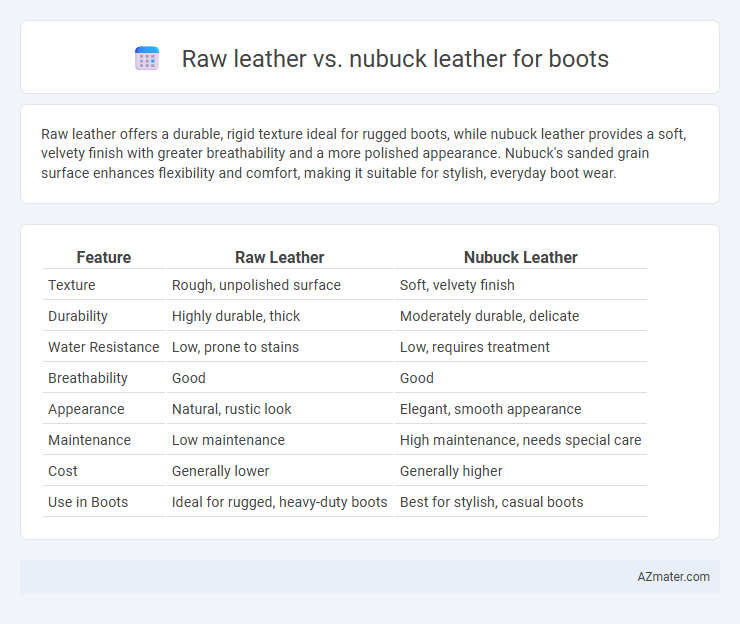The image size is (740, 624).
Task: Click the 'Cost' row label
Action: click(x=63, y=471)
